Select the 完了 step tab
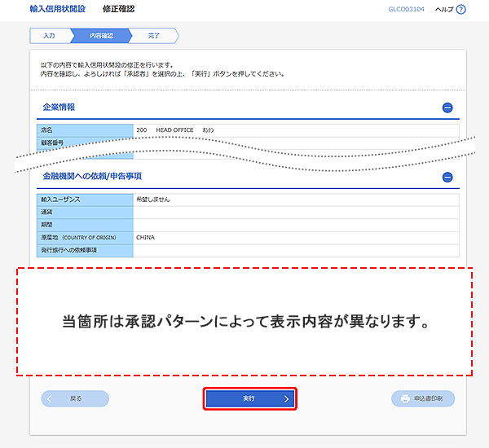The image size is (489, 448). point(154,36)
